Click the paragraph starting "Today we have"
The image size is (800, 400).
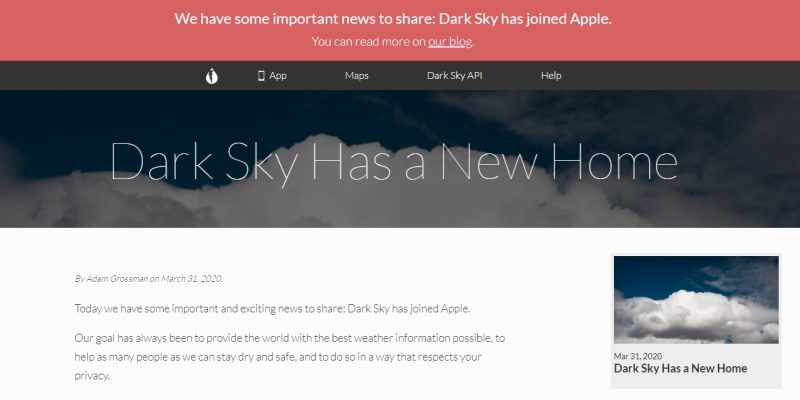272,309
